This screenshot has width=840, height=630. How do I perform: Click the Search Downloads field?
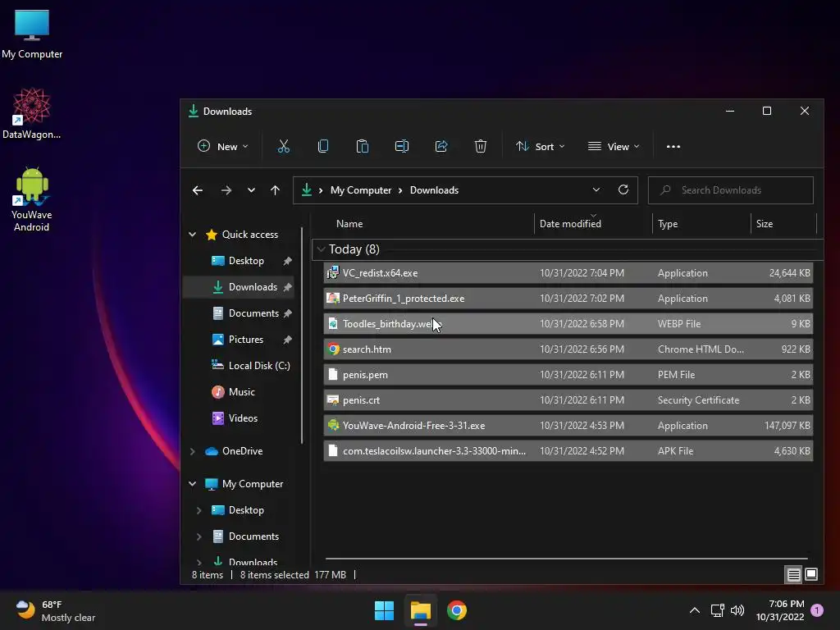point(731,190)
